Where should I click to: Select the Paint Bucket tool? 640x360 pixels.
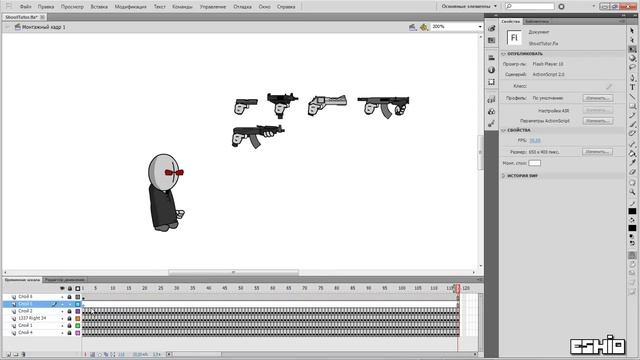(632, 153)
